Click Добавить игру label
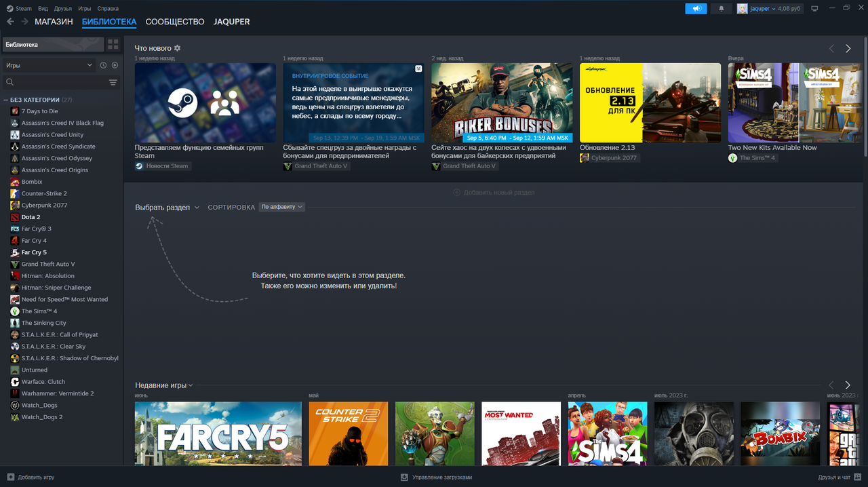This screenshot has width=868, height=487. tap(36, 477)
